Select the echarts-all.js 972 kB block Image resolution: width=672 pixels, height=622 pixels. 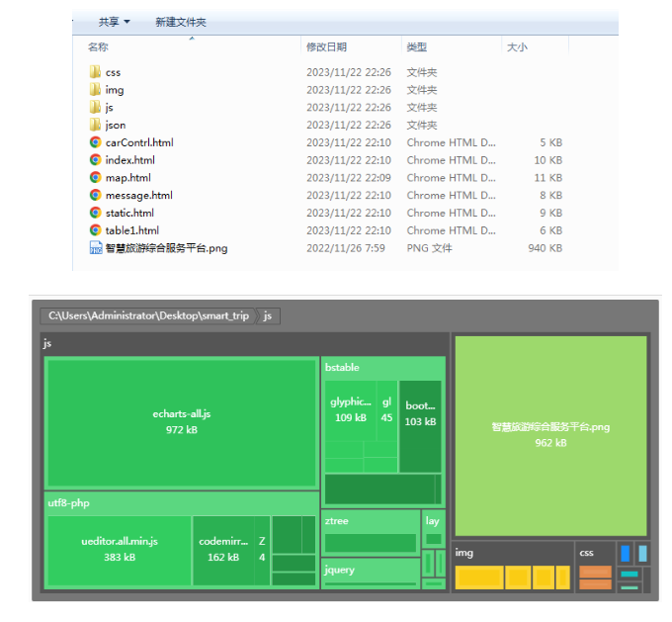182,422
